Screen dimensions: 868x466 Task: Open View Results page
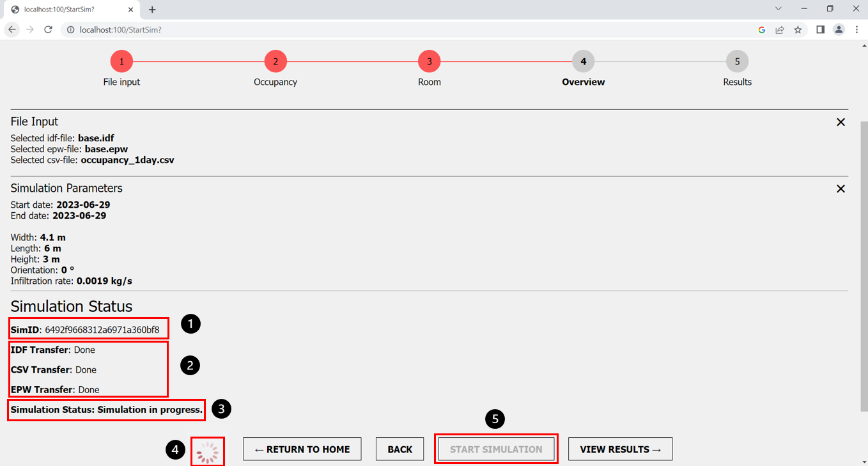(x=620, y=449)
